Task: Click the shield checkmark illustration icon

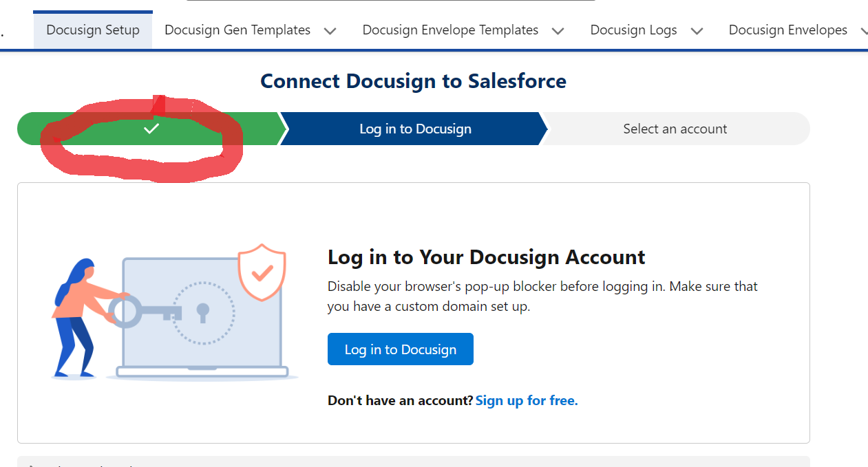Action: pos(262,273)
